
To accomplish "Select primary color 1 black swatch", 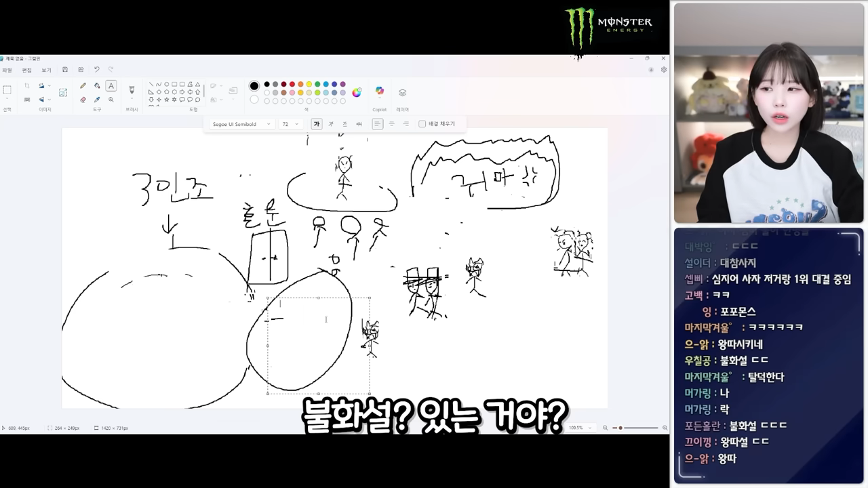I will 254,85.
